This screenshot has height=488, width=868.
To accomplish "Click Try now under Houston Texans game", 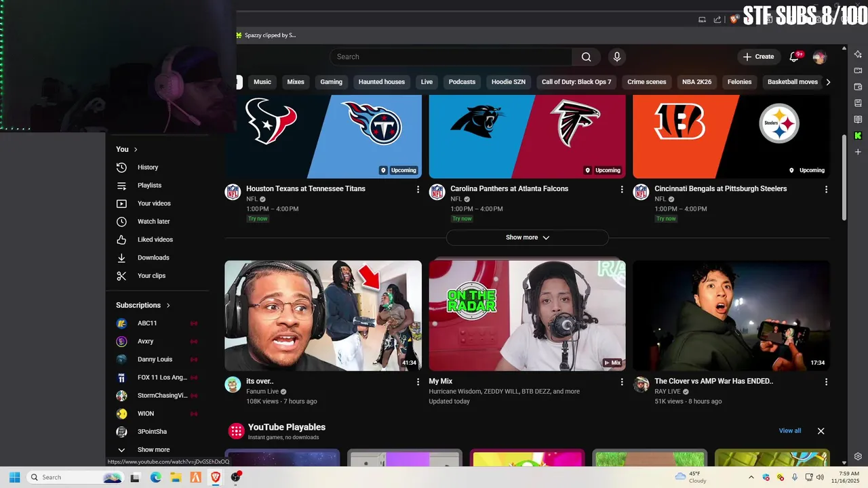I will coord(258,219).
